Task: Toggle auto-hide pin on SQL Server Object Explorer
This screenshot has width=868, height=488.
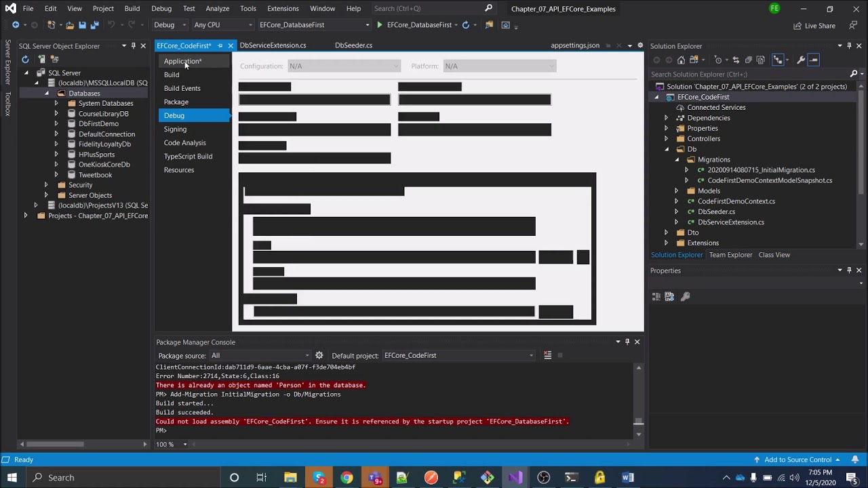Action: tap(133, 45)
